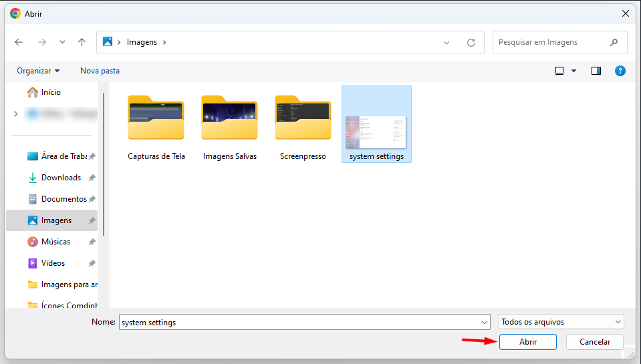Screen dimensions: 641x364
Task: Select Músicas in the navigation pane
Action: click(x=55, y=242)
